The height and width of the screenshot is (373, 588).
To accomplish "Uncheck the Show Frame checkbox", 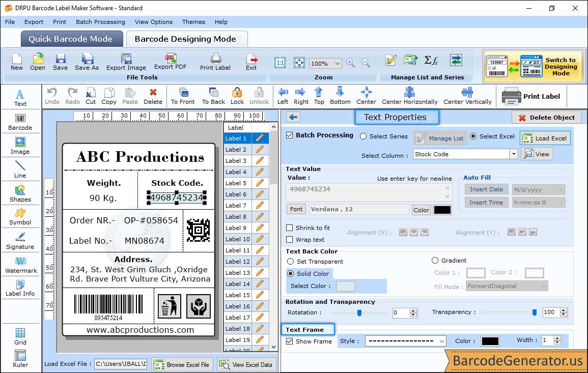I will pos(290,341).
